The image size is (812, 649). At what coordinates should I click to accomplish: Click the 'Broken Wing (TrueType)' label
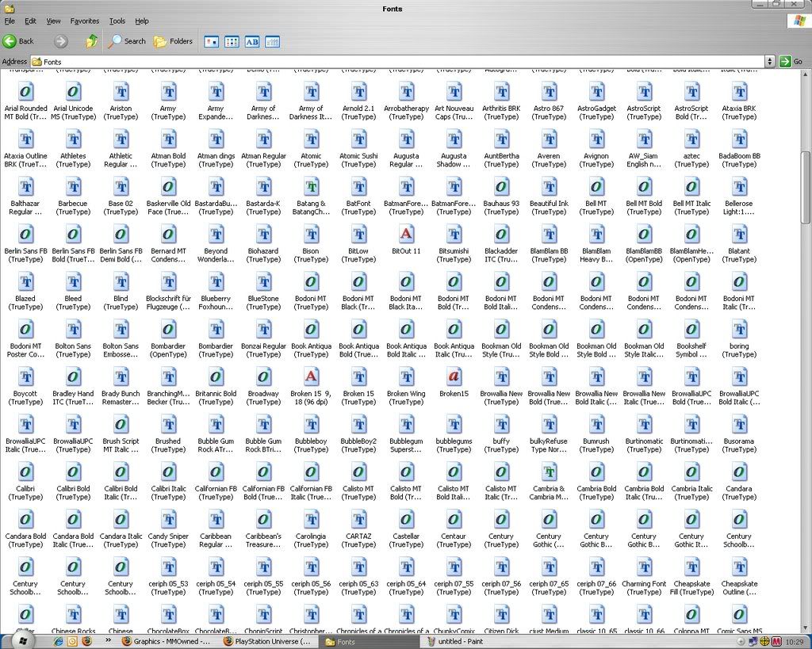pos(406,398)
